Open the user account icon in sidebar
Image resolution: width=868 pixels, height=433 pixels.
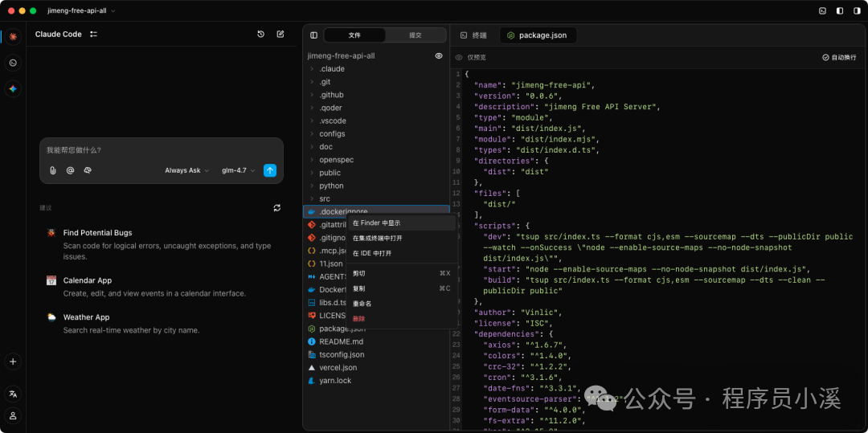coord(14,415)
